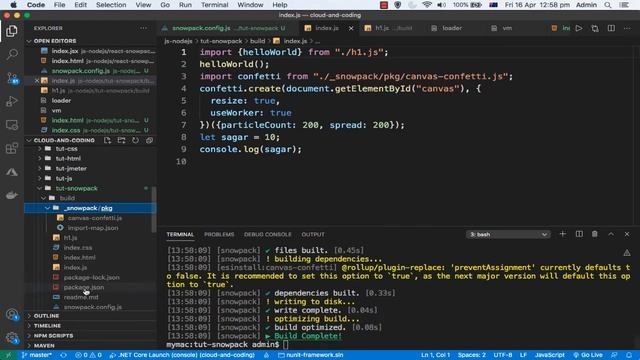Viewport: 640px width, 360px height.
Task: Open the Run menu
Action: point(185,5)
